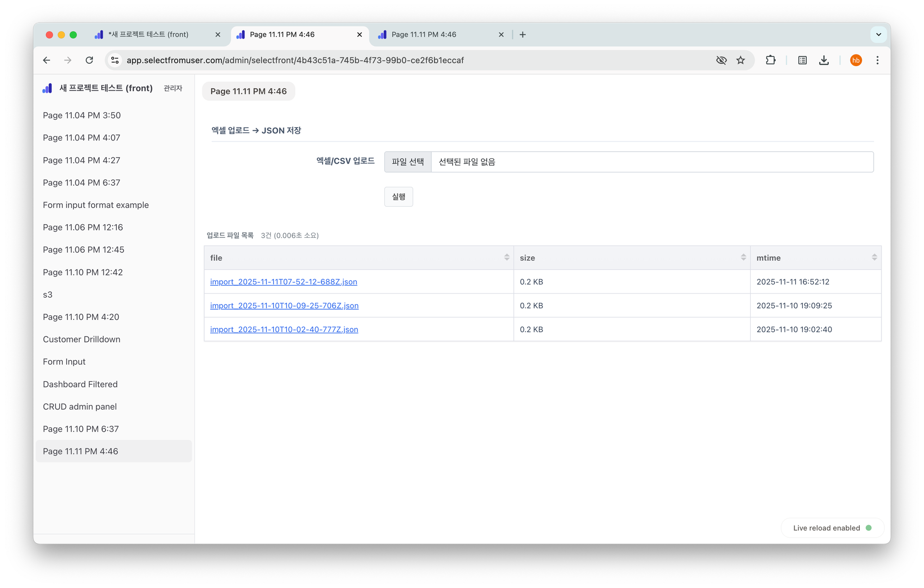Click the 파일 선택 file chooser
The width and height of the screenshot is (924, 588).
407,162
